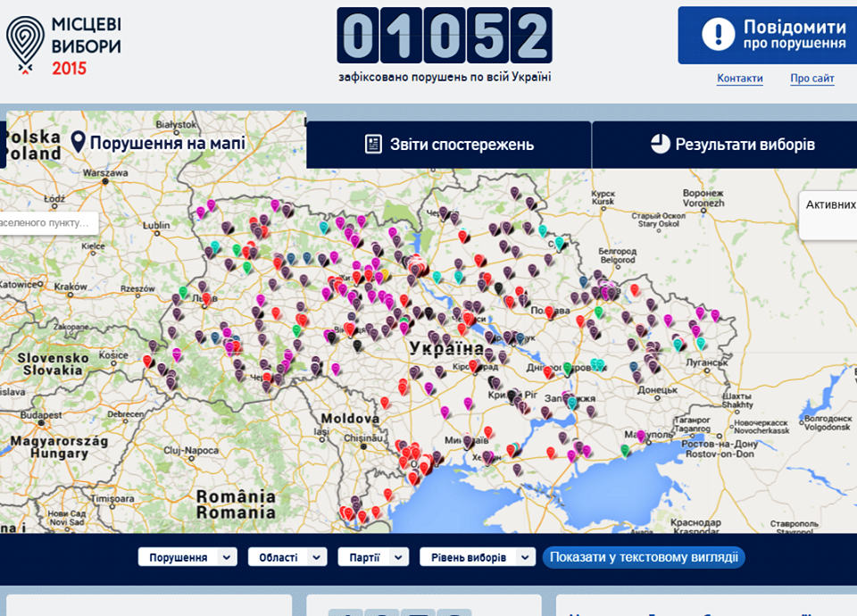
Task: Click the red marker west of Budapest border
Action: point(147,361)
